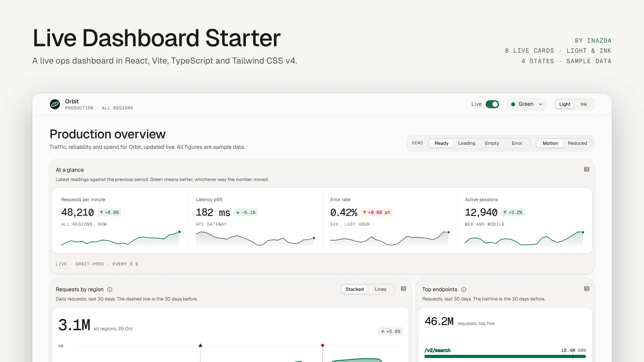
Task: Select the Ready demo state
Action: pyautogui.click(x=442, y=143)
